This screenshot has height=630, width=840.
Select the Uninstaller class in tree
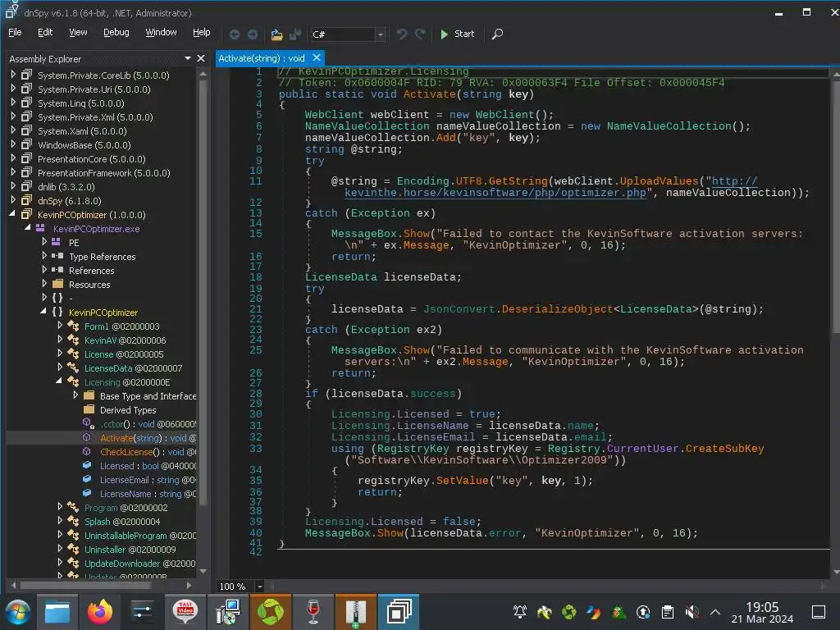tap(130, 549)
